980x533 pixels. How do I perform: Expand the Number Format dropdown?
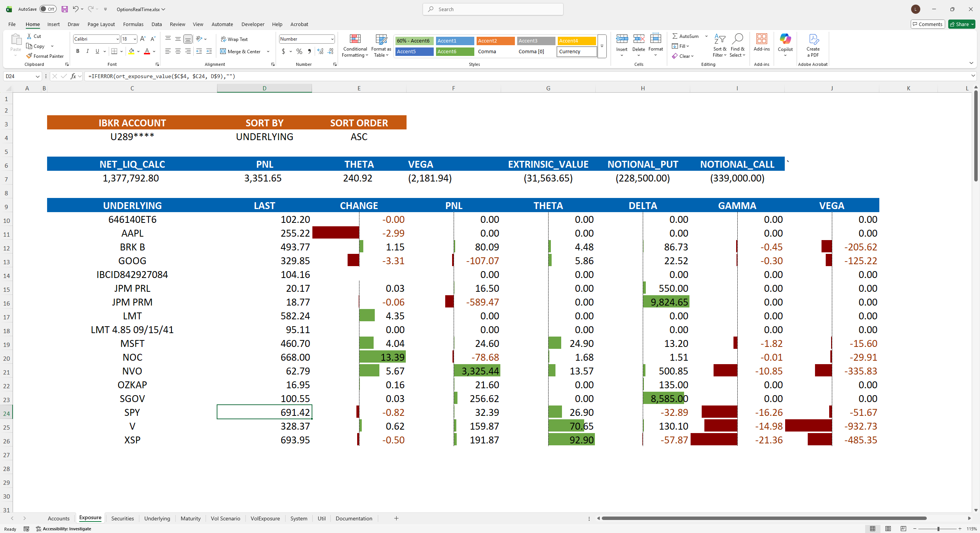(x=331, y=39)
